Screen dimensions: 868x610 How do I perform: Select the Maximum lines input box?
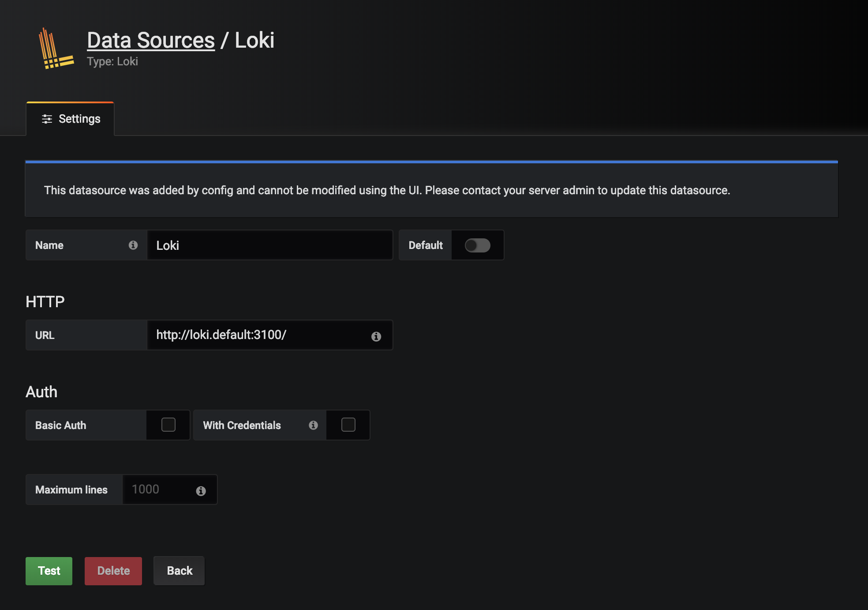163,489
